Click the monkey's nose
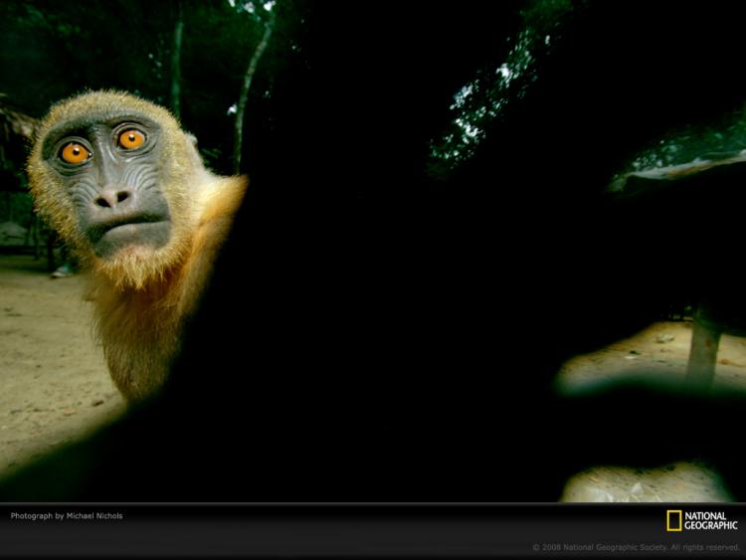This screenshot has height=560, width=746. 112,198
